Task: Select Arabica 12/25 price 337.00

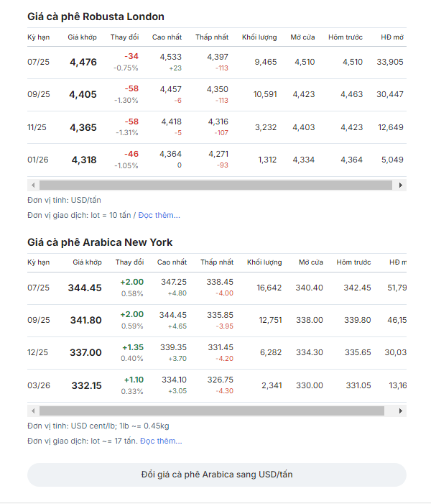Action: click(x=85, y=352)
